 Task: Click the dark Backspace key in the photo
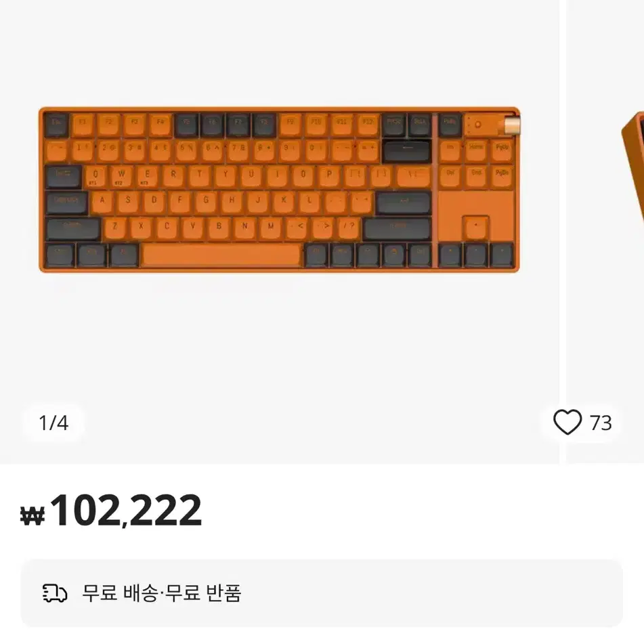point(406,151)
